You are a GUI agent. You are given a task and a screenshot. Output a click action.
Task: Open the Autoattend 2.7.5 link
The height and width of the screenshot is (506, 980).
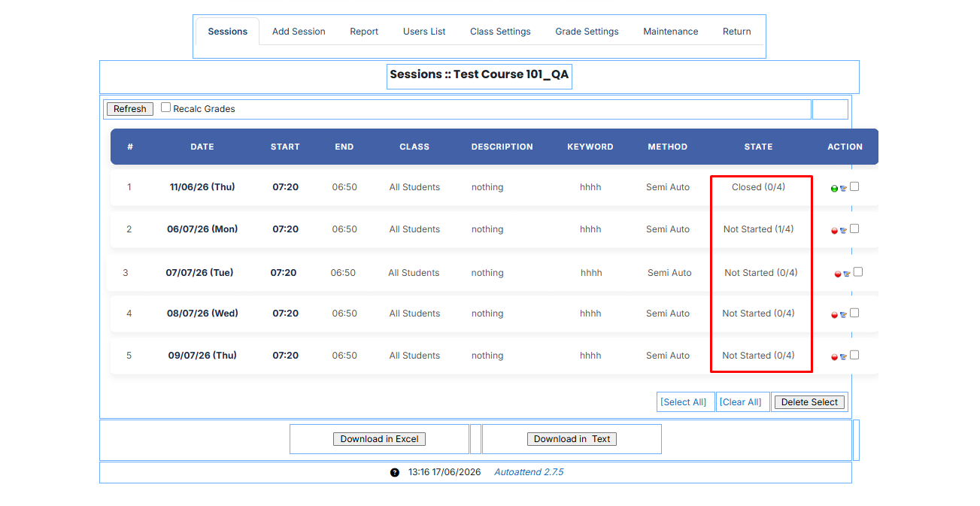529,472
